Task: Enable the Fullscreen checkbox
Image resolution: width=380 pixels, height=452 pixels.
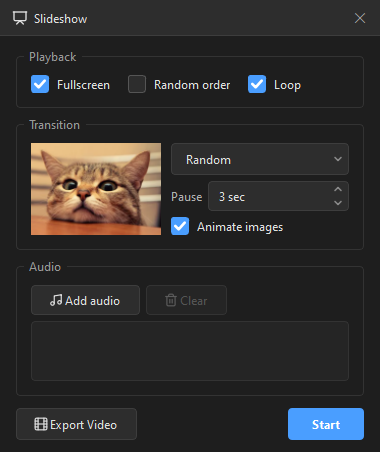Action: (40, 84)
